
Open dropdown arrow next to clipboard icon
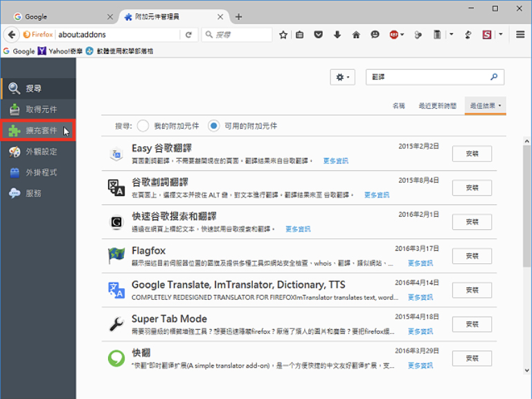point(451,34)
